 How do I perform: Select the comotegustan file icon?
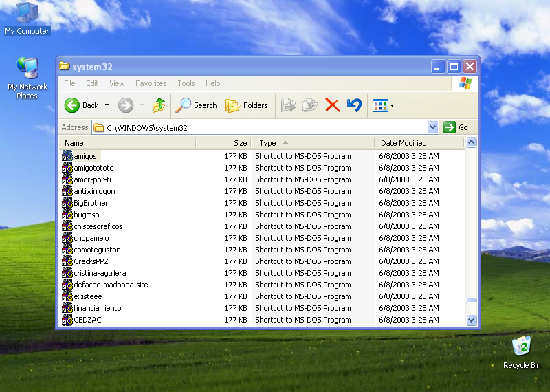[x=67, y=249]
